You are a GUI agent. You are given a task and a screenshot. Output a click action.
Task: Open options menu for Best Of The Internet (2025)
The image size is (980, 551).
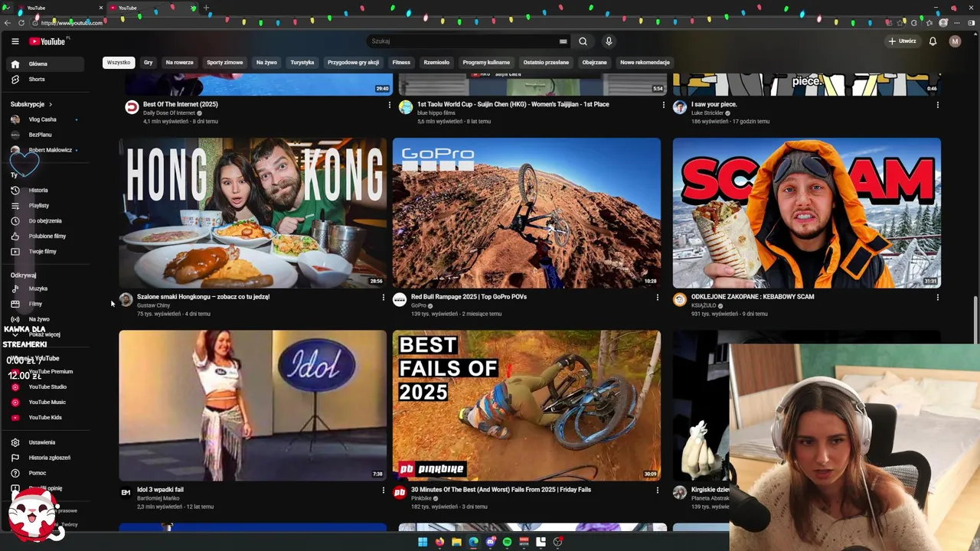(389, 105)
